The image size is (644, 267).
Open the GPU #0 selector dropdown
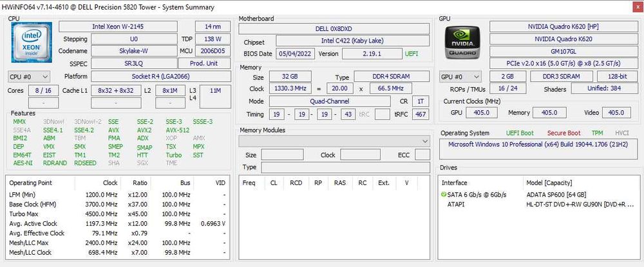(460, 77)
